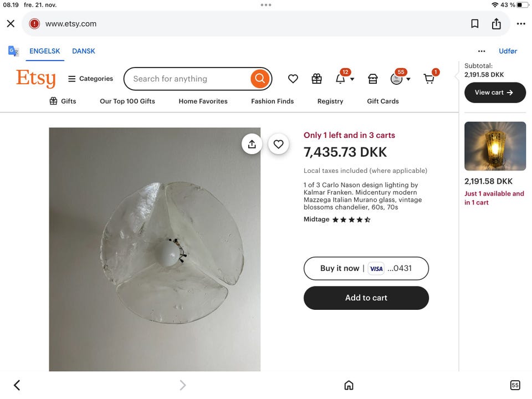Image resolution: width=532 pixels, height=399 pixels.
Task: Open the Categories menu
Action: click(x=90, y=79)
